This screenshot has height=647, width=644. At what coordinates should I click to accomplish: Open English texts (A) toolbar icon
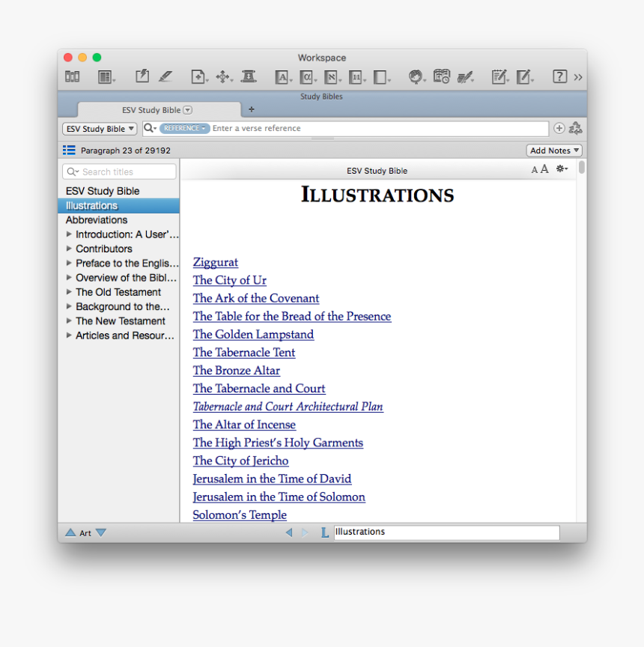click(x=282, y=77)
